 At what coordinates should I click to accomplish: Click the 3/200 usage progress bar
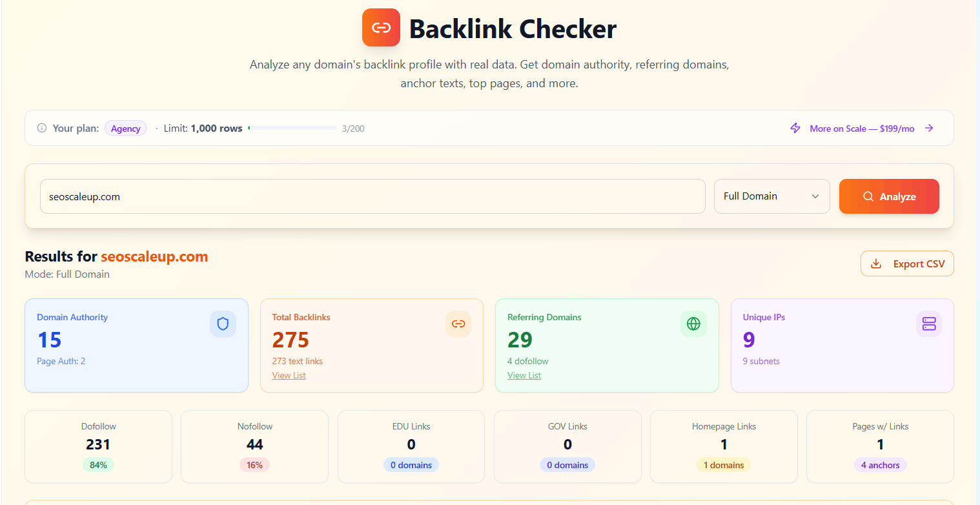coord(292,128)
